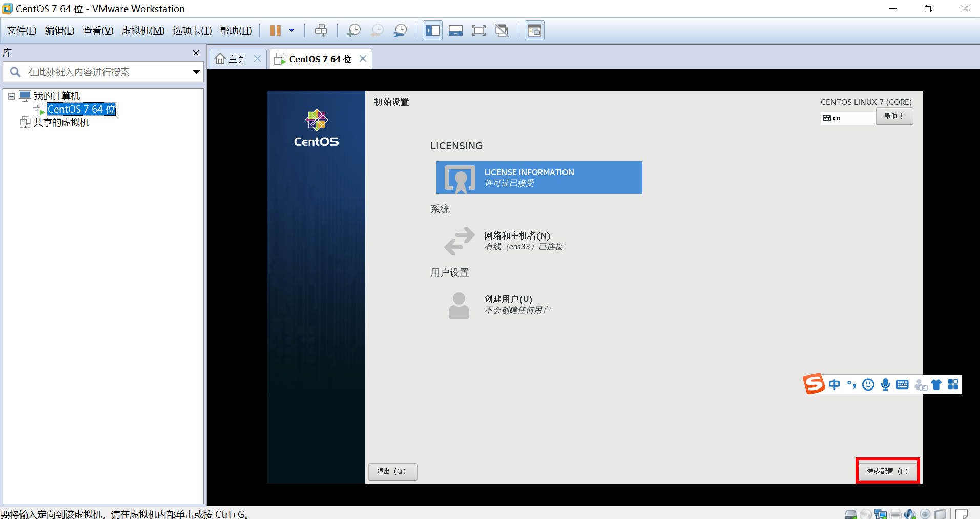Take a snapshot with the clock-plus icon

tap(353, 31)
